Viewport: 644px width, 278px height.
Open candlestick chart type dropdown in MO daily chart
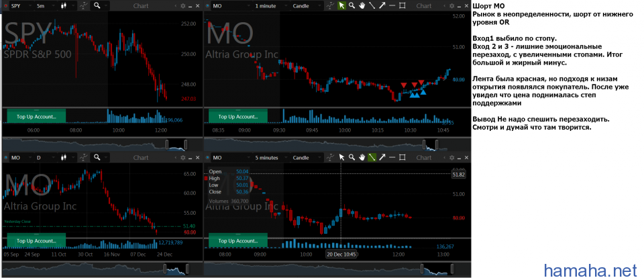pos(66,158)
